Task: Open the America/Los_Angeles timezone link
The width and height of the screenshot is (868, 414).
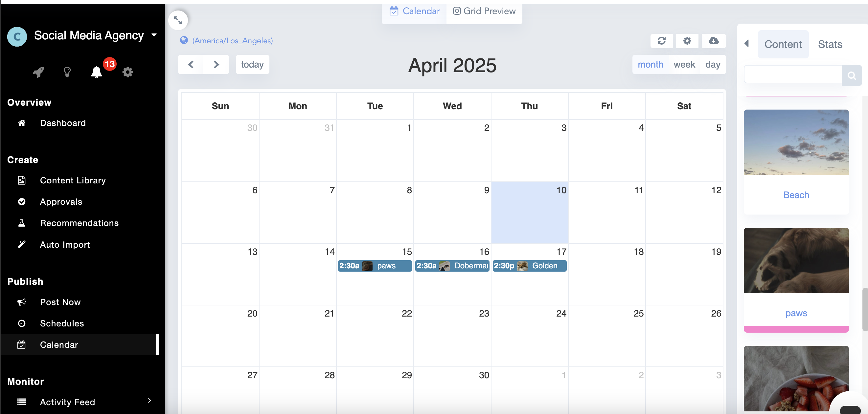Action: coord(233,40)
